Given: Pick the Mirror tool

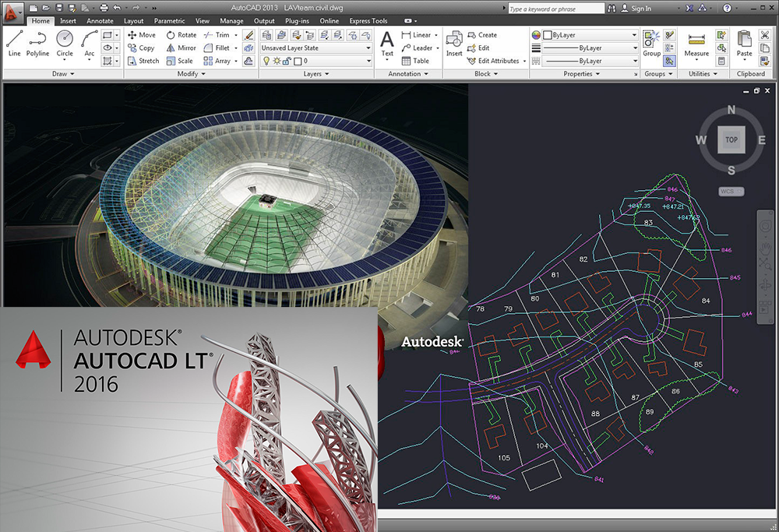Looking at the screenshot, I should 181,48.
